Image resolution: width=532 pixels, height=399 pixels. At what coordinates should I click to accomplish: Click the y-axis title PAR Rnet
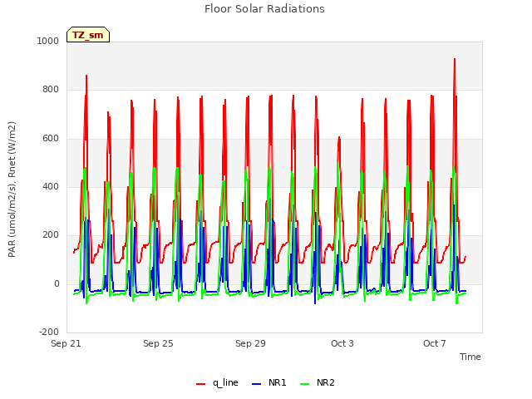point(12,190)
